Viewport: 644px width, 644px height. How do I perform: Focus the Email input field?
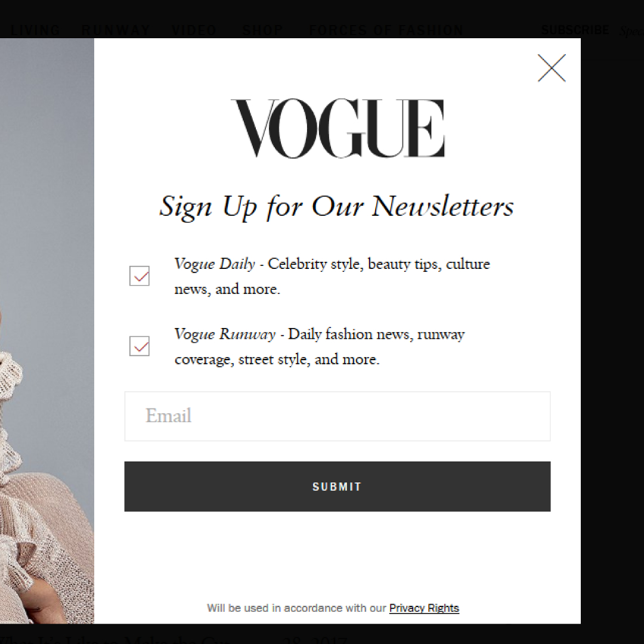(337, 416)
